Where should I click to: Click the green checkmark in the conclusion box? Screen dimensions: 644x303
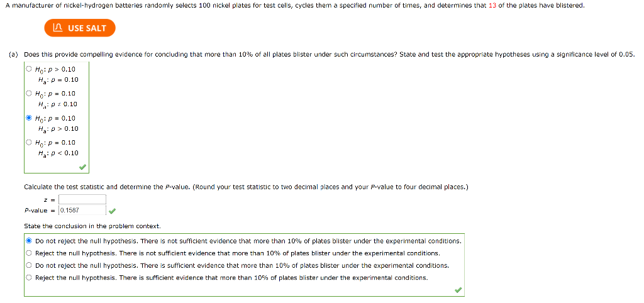pyautogui.click(x=458, y=290)
